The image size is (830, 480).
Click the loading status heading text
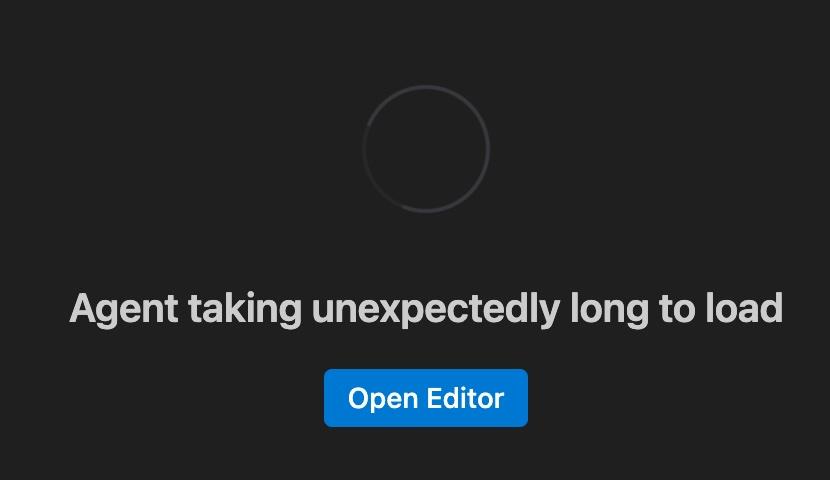coord(426,309)
